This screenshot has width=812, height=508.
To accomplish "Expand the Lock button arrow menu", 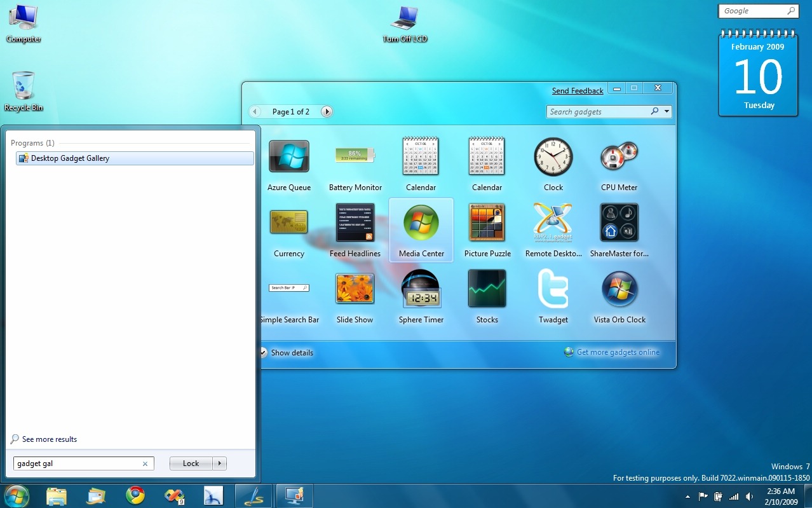I will pos(219,463).
